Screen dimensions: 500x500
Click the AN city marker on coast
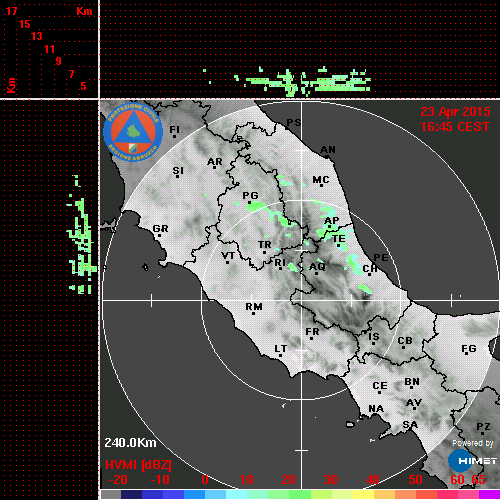(327, 157)
